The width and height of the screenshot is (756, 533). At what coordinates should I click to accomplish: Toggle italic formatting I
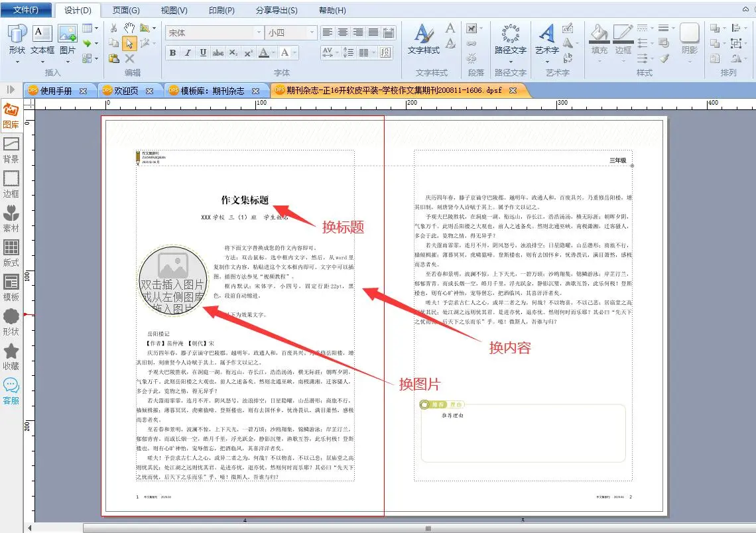(x=188, y=52)
